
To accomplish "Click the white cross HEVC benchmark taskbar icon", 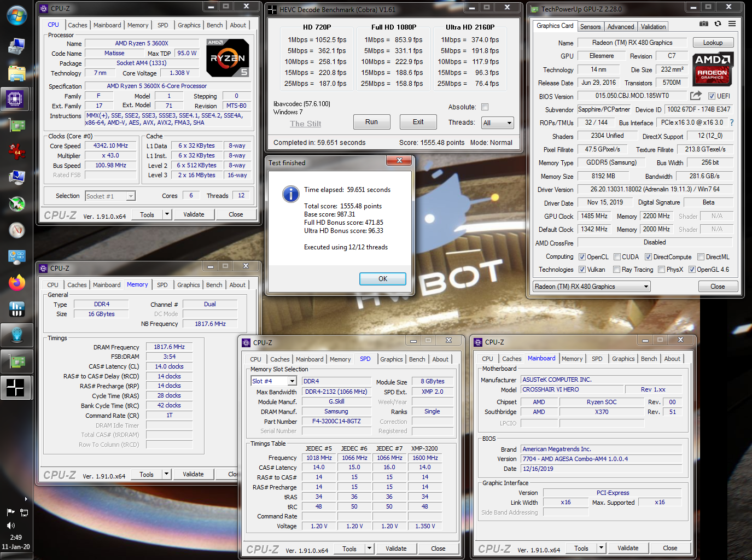I will [15, 388].
